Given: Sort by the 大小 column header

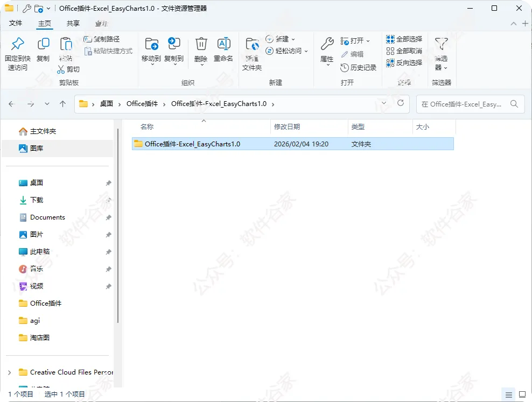Looking at the screenshot, I should (x=422, y=127).
